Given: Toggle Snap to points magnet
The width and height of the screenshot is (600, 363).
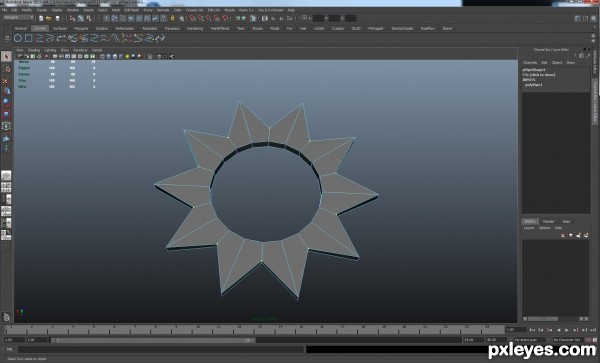Looking at the screenshot, I should tap(209, 18).
